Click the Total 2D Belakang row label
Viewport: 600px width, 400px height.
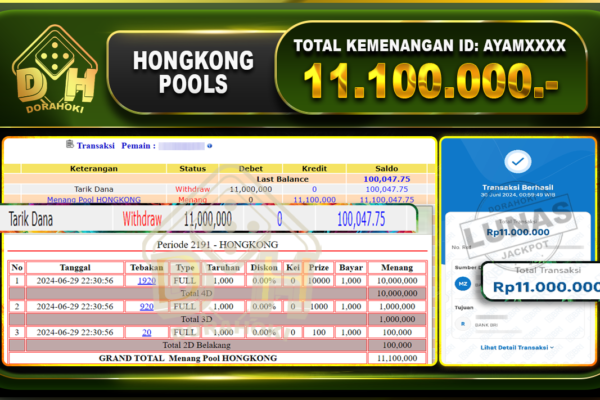point(196,345)
